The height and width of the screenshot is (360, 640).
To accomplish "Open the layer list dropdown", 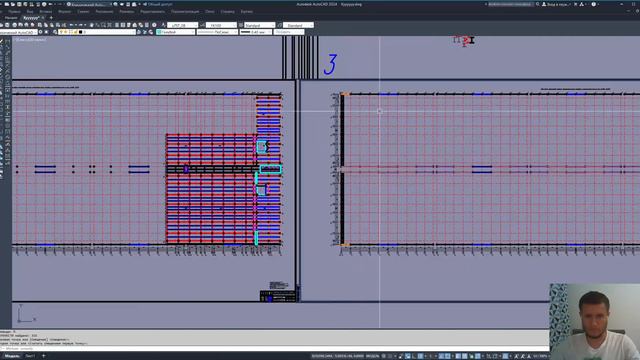I will click(x=97, y=32).
